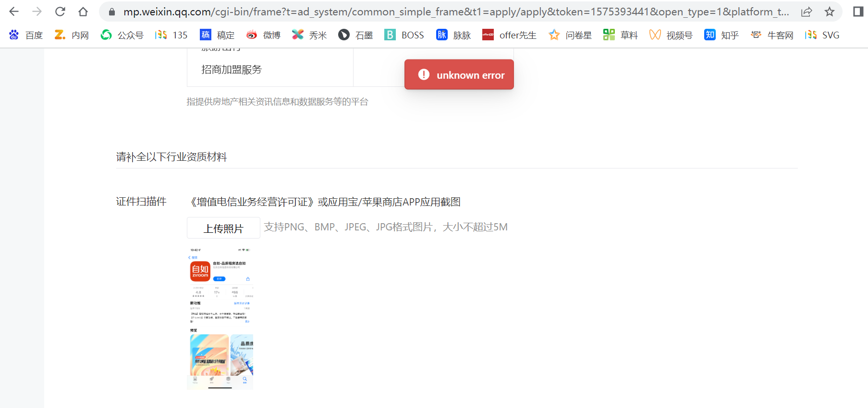Go back to the previous page

point(14,12)
